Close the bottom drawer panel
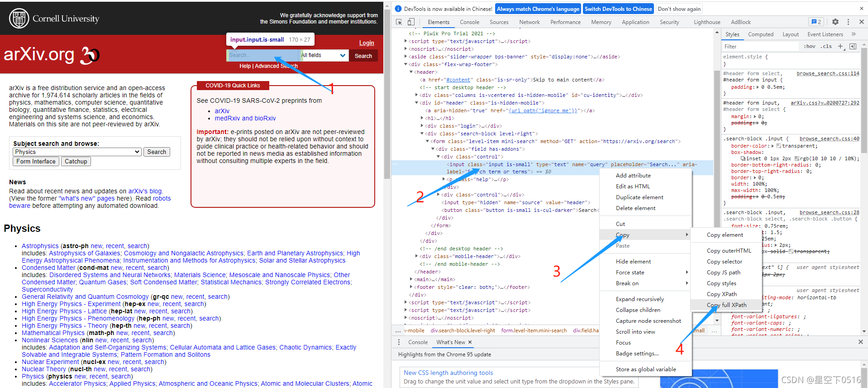The width and height of the screenshot is (868, 388). [x=861, y=342]
